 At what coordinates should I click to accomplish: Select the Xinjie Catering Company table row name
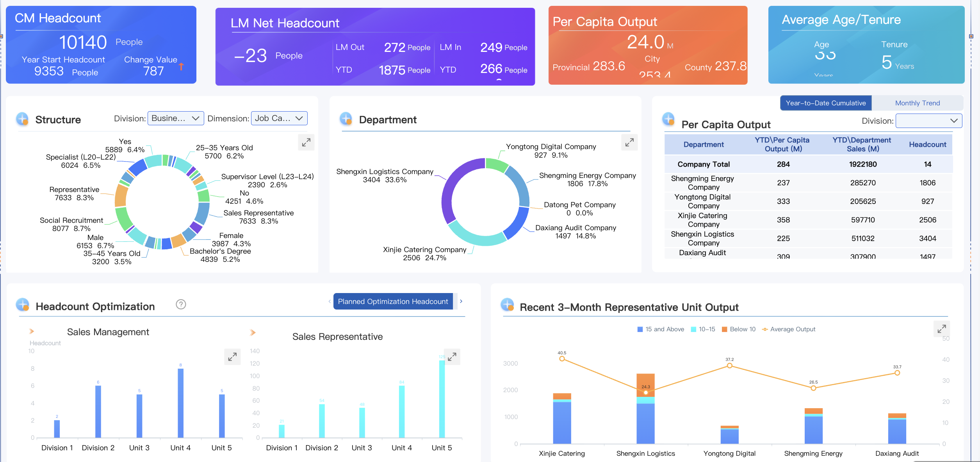(x=703, y=220)
